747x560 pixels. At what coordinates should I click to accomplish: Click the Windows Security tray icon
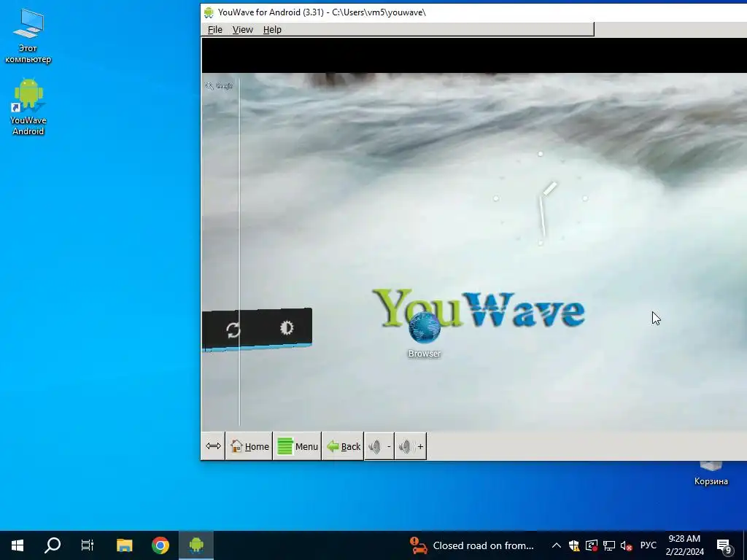coord(574,545)
